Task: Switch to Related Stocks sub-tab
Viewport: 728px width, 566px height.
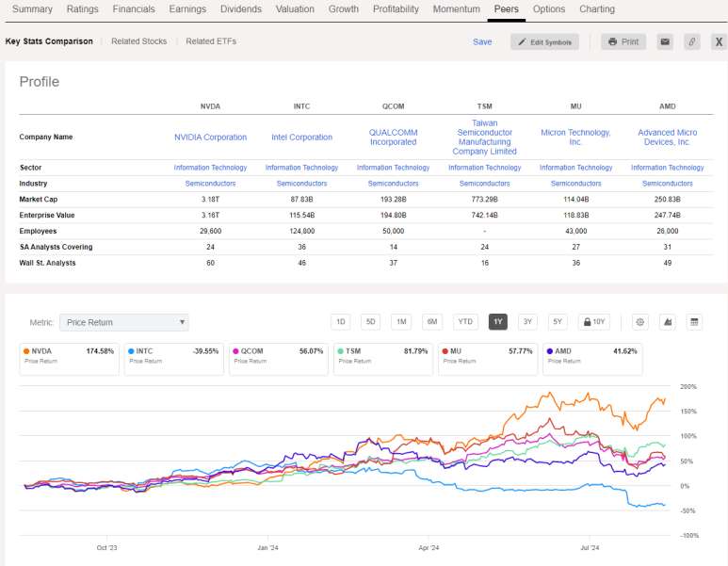Action: coord(138,41)
